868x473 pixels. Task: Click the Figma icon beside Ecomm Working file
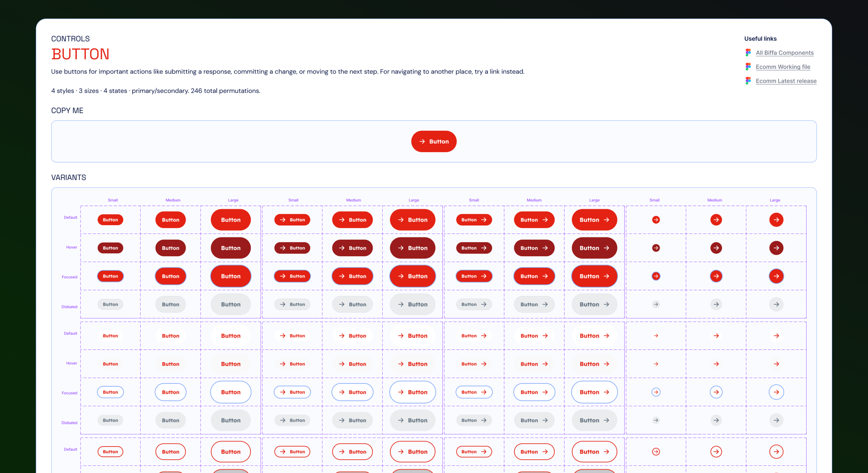[748, 67]
